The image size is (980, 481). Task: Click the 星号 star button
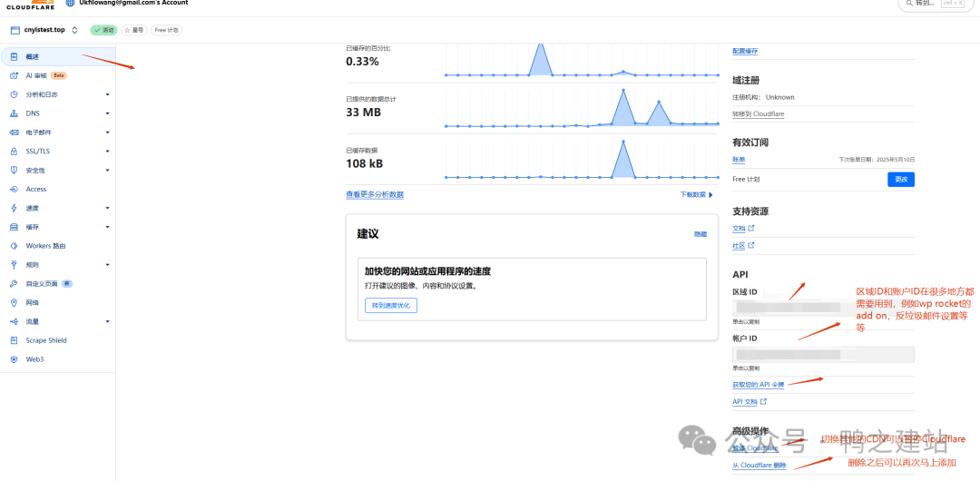click(x=133, y=30)
